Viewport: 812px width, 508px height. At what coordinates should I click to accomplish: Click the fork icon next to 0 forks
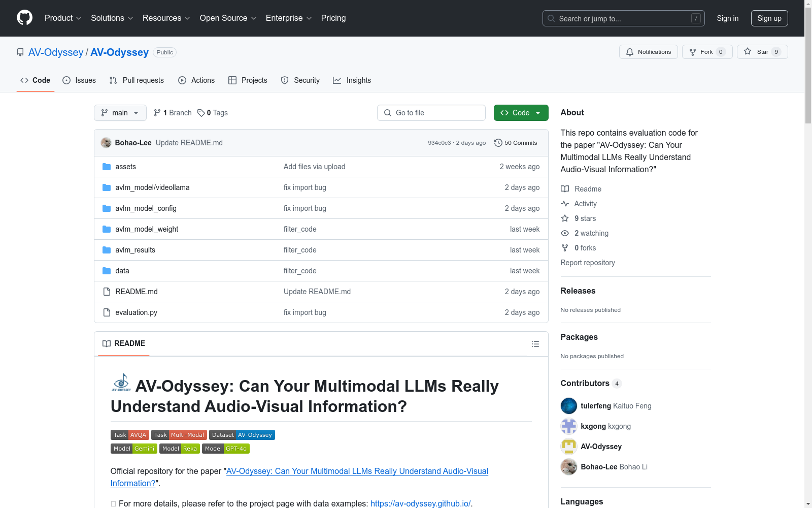(565, 248)
